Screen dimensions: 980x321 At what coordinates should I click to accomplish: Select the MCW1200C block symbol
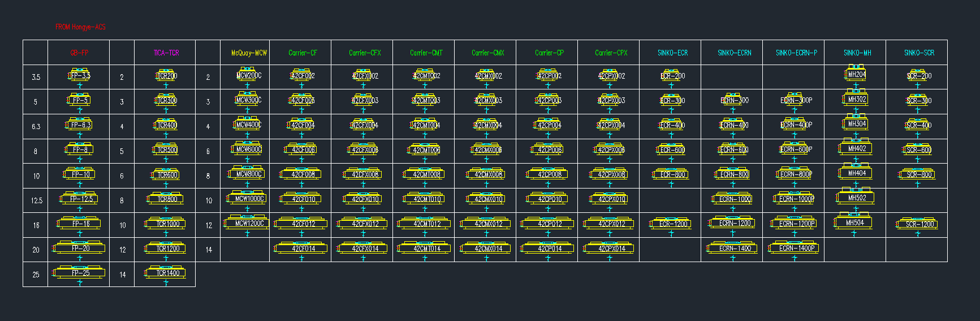click(x=249, y=223)
